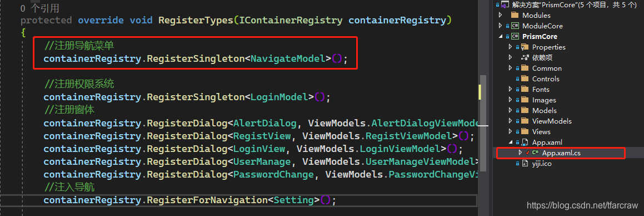Expand the Images folder
The height and width of the screenshot is (216, 644).
(511, 100)
